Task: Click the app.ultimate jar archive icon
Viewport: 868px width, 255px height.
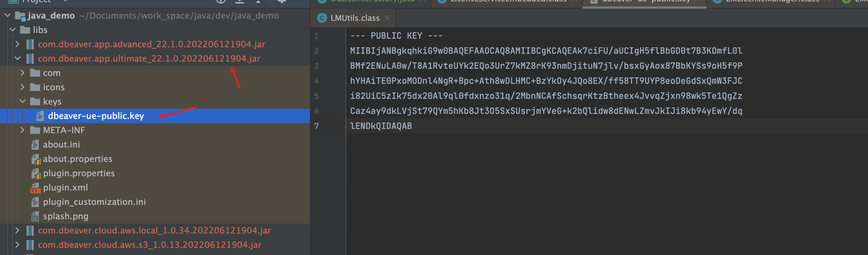Action: pyautogui.click(x=30, y=58)
